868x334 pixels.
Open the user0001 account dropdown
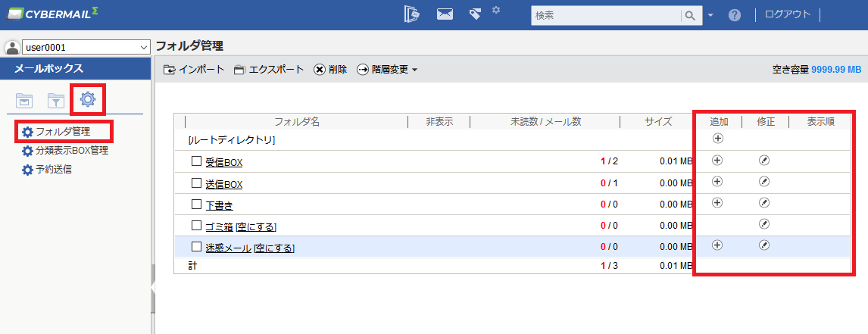coord(86,47)
